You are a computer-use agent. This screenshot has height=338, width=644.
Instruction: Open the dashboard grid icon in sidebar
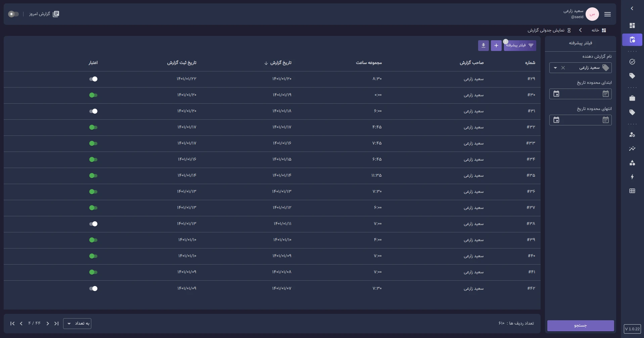point(632,25)
